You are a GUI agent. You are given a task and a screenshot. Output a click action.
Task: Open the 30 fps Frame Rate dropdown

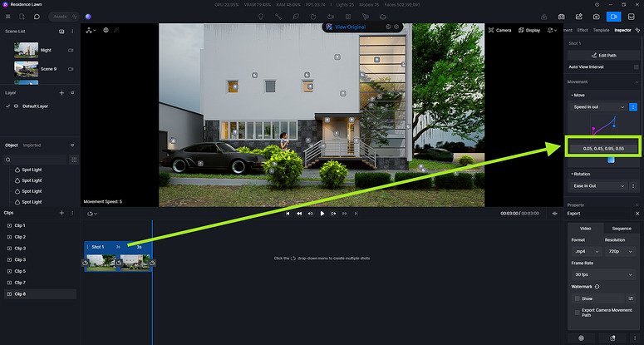(x=603, y=274)
